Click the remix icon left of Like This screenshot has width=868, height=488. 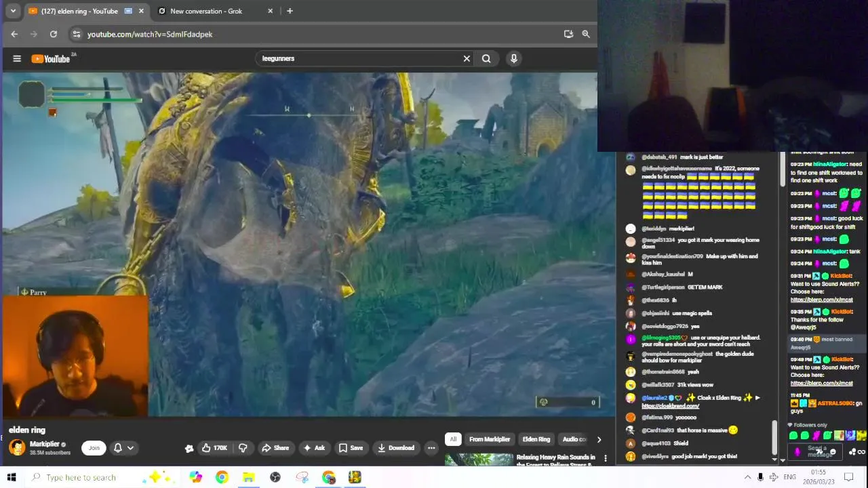[189, 448]
